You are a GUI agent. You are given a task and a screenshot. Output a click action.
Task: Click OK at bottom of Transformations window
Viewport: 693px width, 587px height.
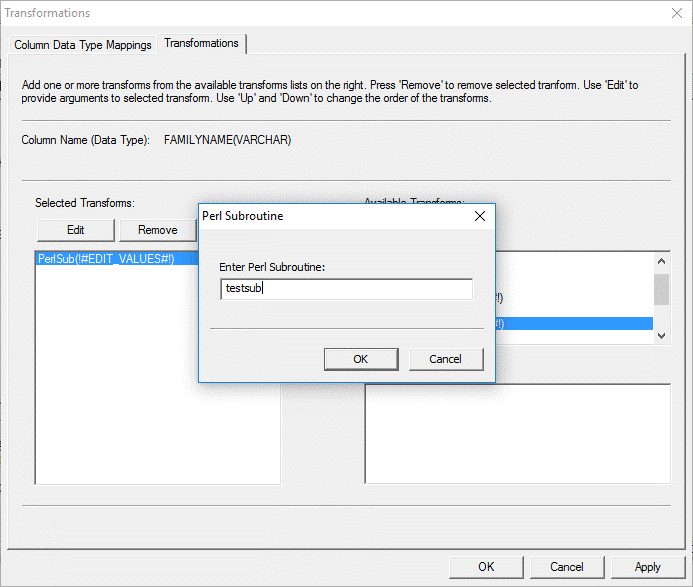tap(486, 566)
